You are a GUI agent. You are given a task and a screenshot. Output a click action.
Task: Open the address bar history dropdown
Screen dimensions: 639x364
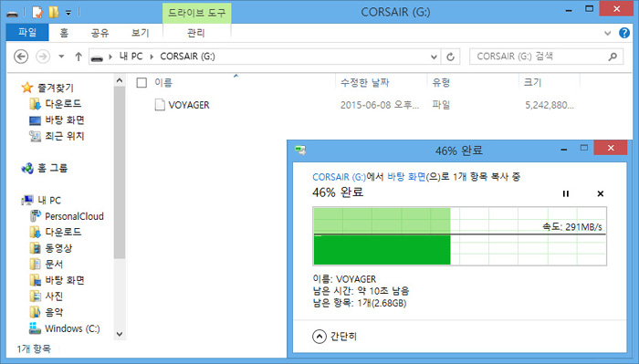click(x=434, y=57)
